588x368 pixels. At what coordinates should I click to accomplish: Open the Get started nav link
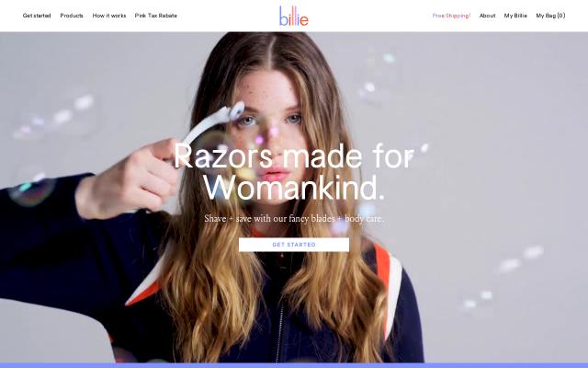tap(37, 16)
